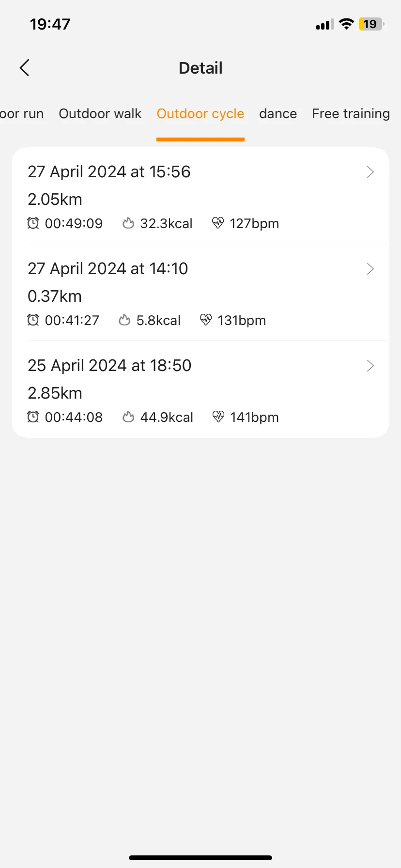Expand the 27 April 14:10 ride chevron
Viewport: 401px width, 868px height.
tap(370, 269)
